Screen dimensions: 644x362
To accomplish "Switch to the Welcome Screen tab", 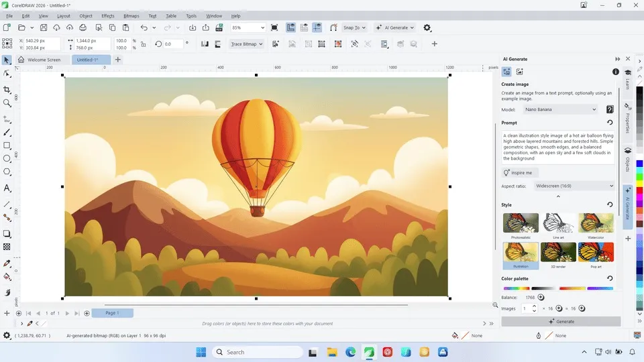I will tap(43, 60).
